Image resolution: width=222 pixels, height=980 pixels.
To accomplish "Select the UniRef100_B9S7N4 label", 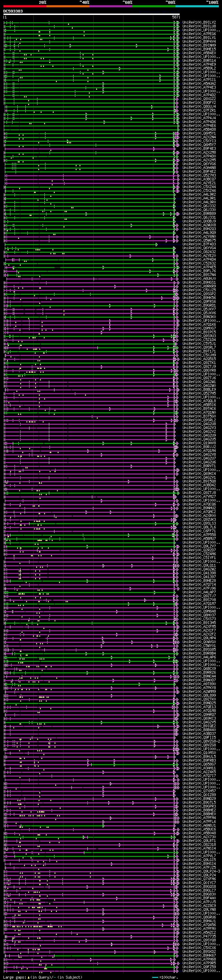I will pyautogui.click(x=199, y=275).
